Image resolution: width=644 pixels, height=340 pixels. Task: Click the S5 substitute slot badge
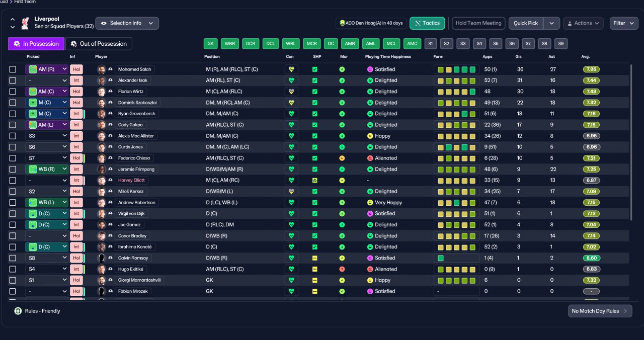point(496,44)
